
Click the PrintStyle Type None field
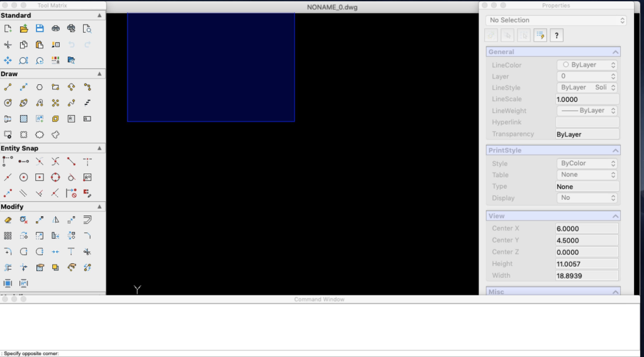587,186
